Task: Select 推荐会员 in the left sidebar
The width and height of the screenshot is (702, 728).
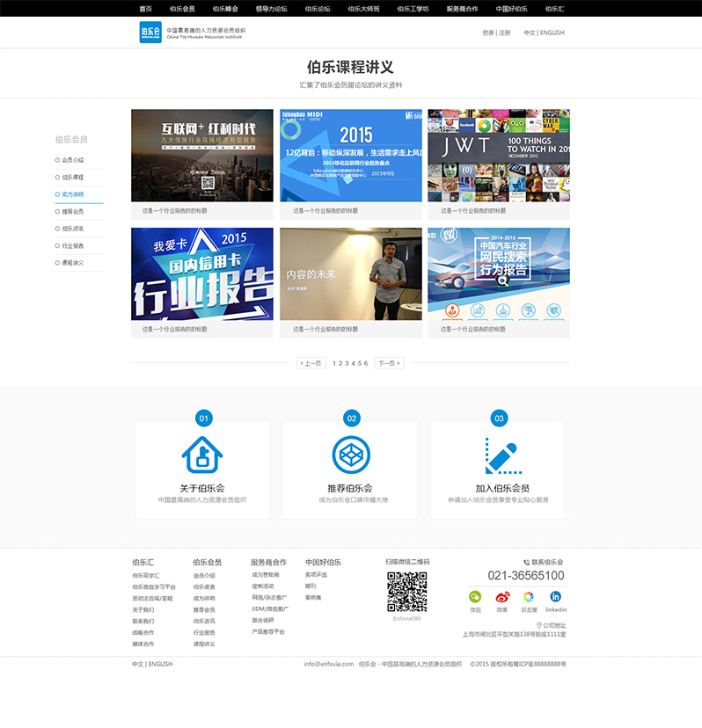Action: click(72, 211)
